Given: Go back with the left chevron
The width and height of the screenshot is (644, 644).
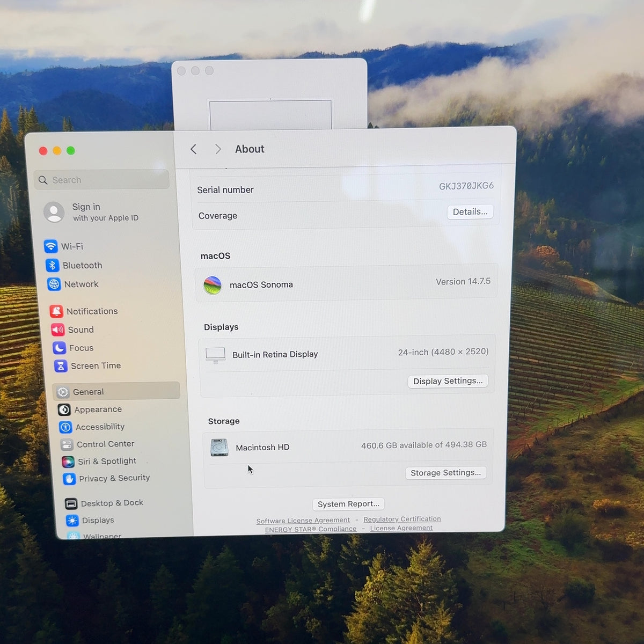Looking at the screenshot, I should coord(194,149).
